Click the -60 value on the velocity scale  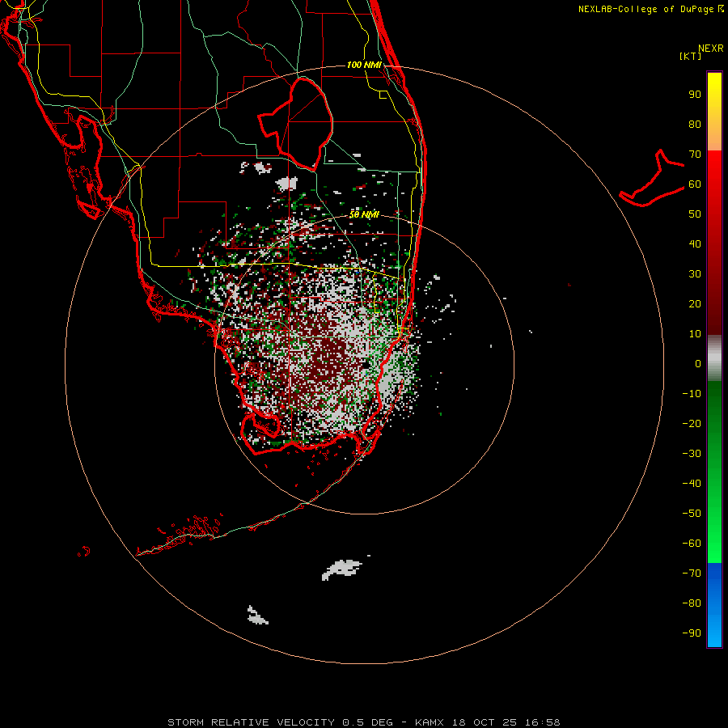coord(692,544)
